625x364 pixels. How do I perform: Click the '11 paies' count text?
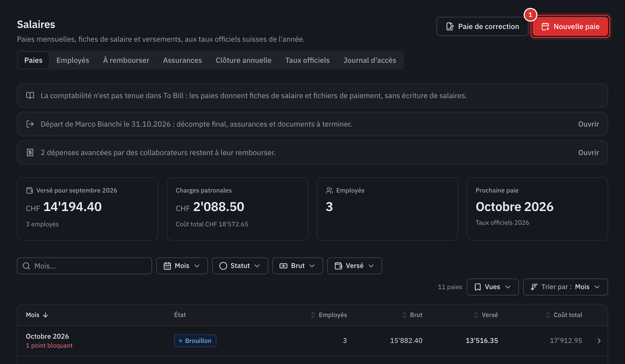click(450, 287)
